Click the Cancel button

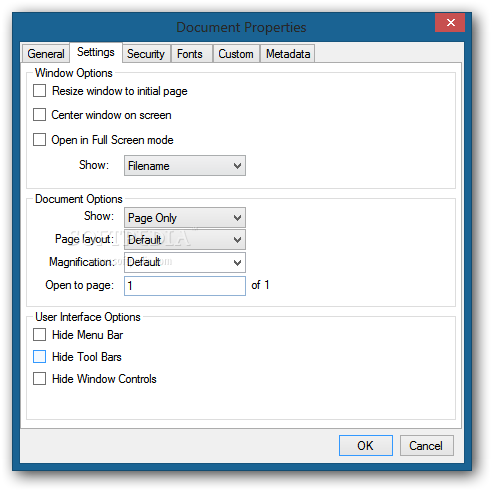coord(427,445)
